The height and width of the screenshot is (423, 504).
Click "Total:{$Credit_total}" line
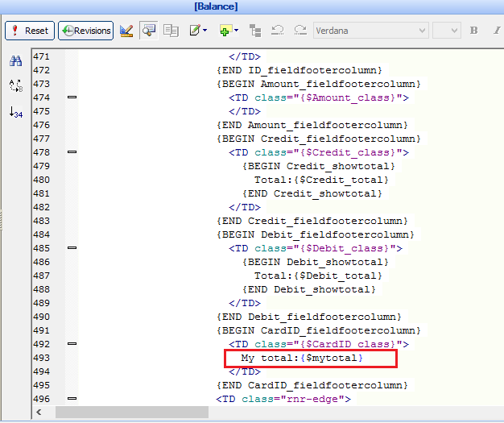(x=321, y=180)
